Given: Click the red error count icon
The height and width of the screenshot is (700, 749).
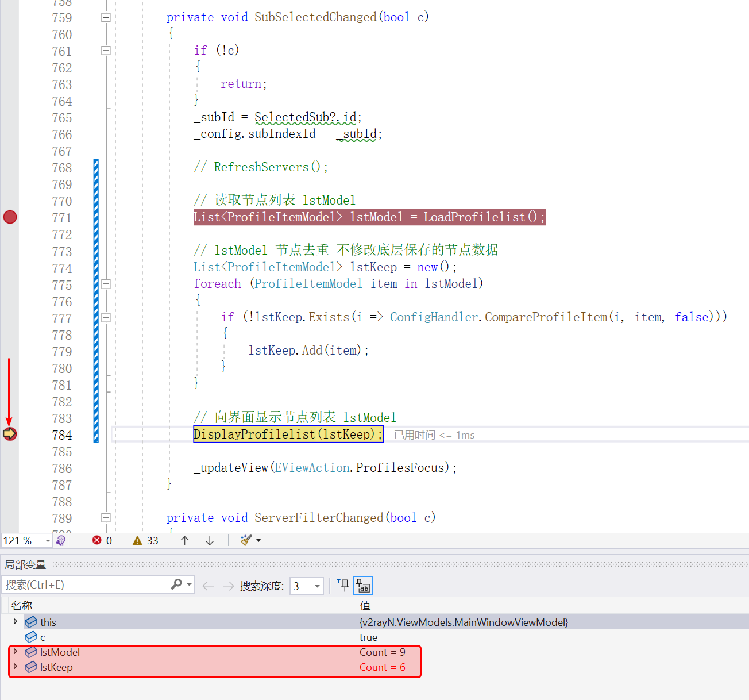Looking at the screenshot, I should (x=97, y=540).
